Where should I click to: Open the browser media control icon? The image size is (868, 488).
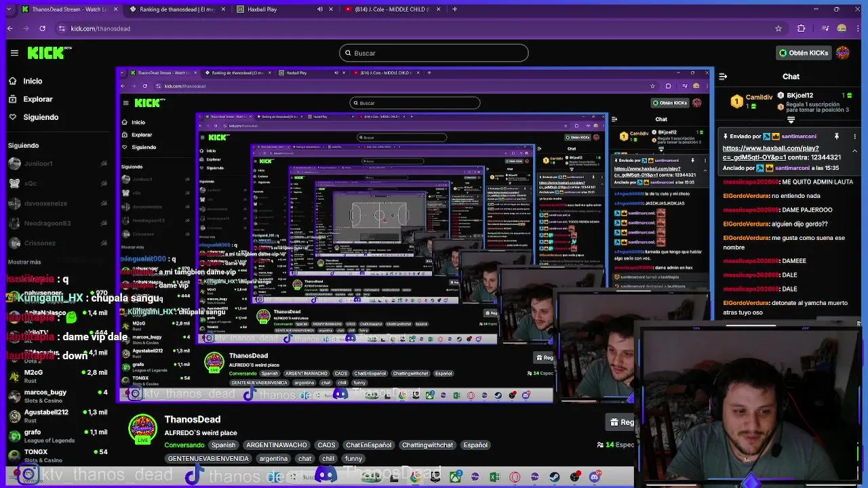[825, 28]
